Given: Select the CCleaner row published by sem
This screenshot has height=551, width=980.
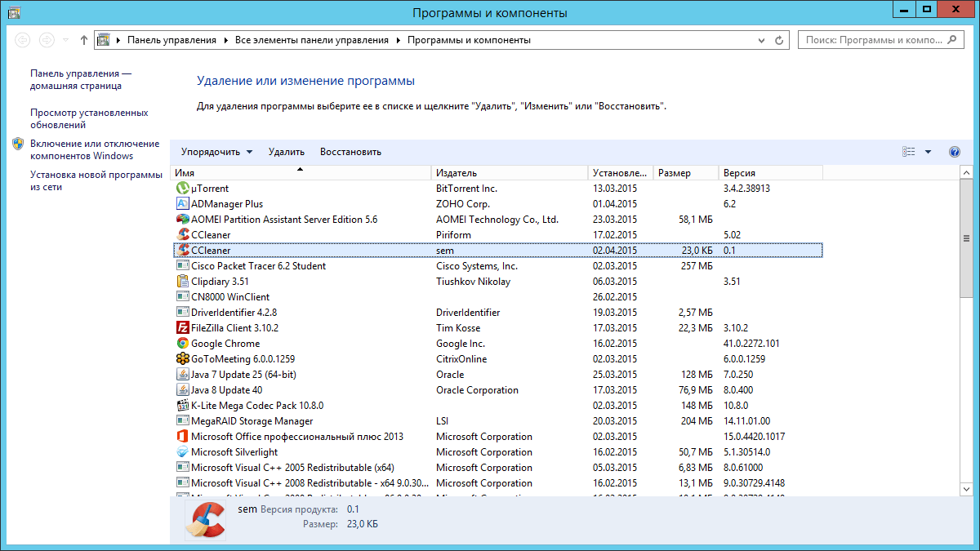Looking at the screenshot, I should [498, 251].
